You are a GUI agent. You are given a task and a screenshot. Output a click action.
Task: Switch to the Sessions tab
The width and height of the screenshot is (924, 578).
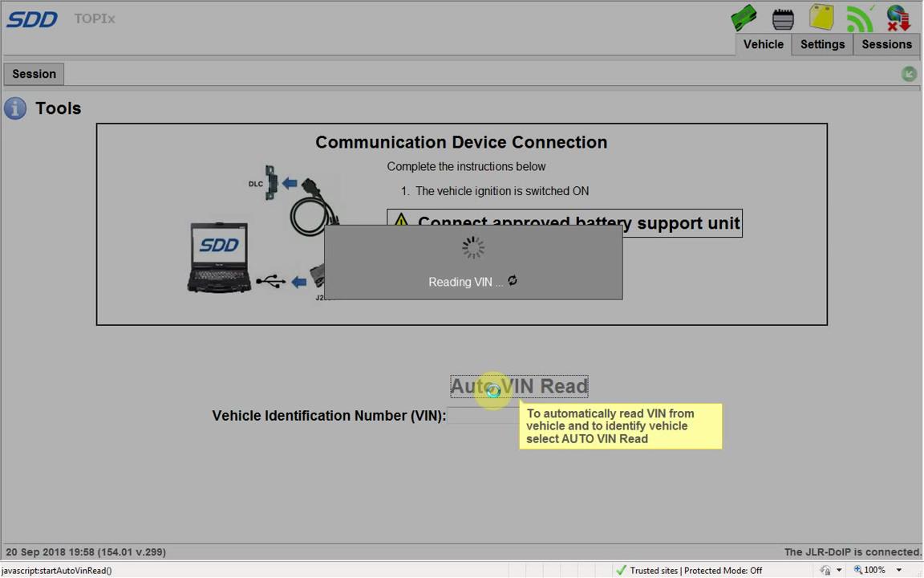pos(886,44)
